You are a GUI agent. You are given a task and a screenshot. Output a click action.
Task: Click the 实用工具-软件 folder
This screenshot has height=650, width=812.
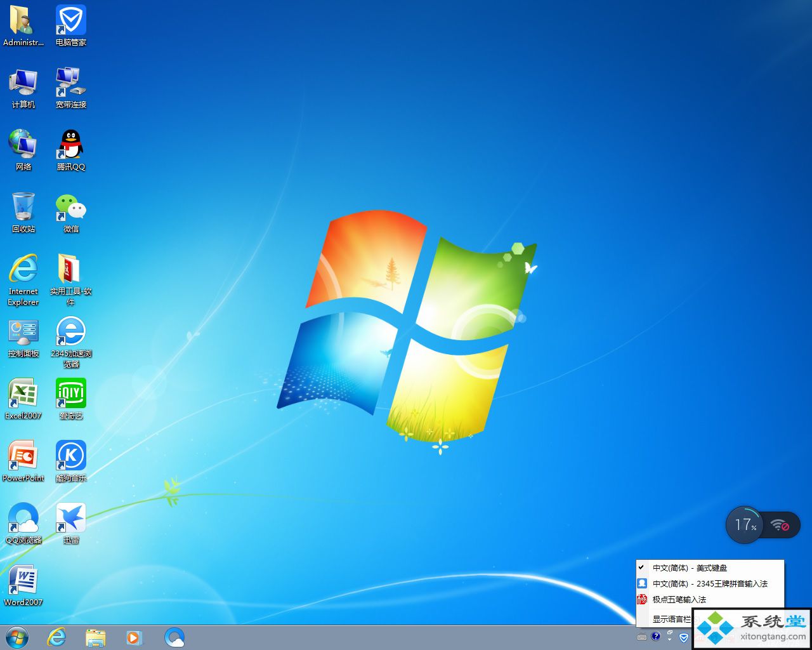pyautogui.click(x=71, y=280)
